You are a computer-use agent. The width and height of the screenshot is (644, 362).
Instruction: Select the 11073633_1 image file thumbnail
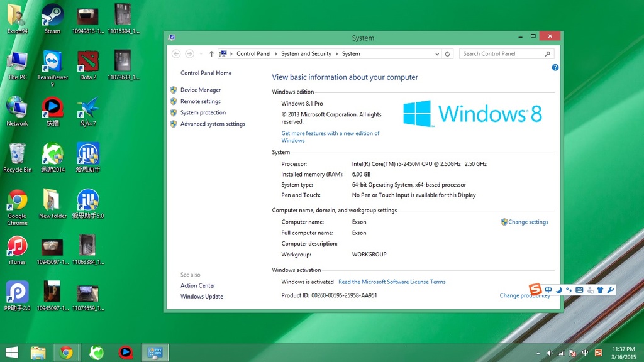(x=123, y=65)
